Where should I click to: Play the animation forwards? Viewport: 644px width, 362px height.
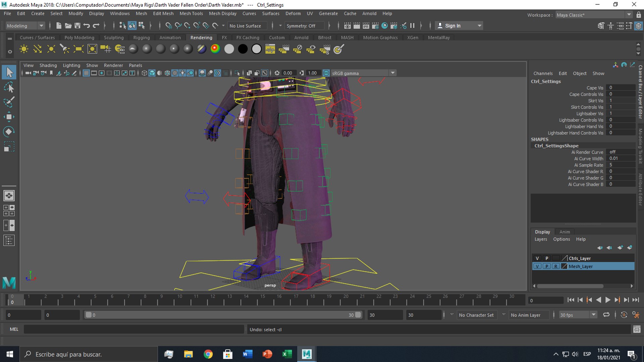click(x=607, y=300)
